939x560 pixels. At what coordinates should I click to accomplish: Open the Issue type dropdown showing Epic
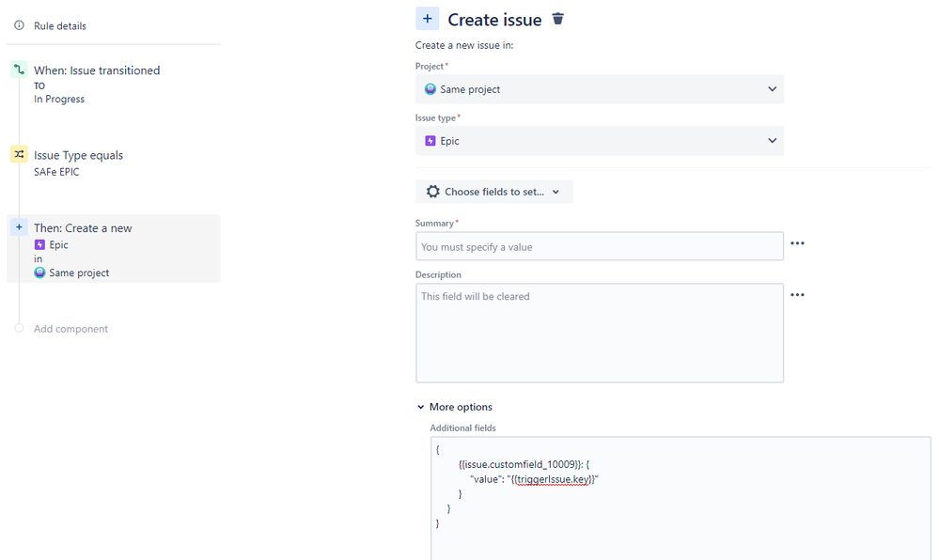[598, 140]
